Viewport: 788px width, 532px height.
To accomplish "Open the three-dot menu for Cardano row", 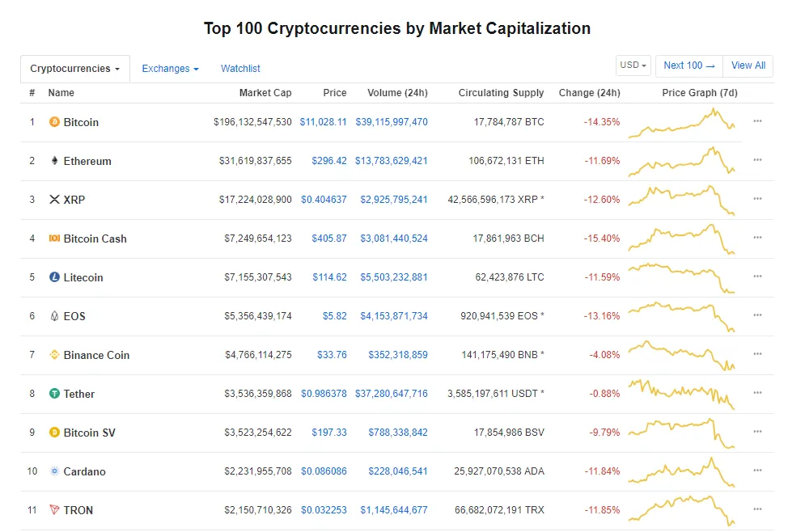I will point(757,471).
